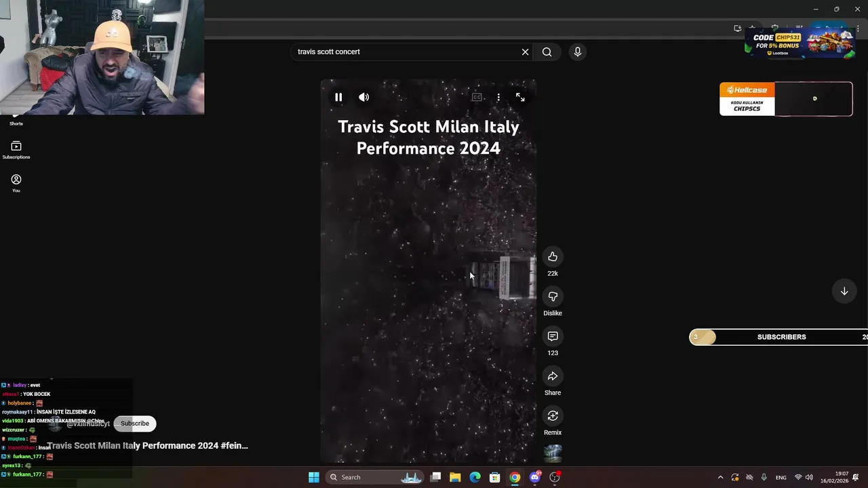Run search with the magnifier button
868x488 pixels.
(x=547, y=52)
